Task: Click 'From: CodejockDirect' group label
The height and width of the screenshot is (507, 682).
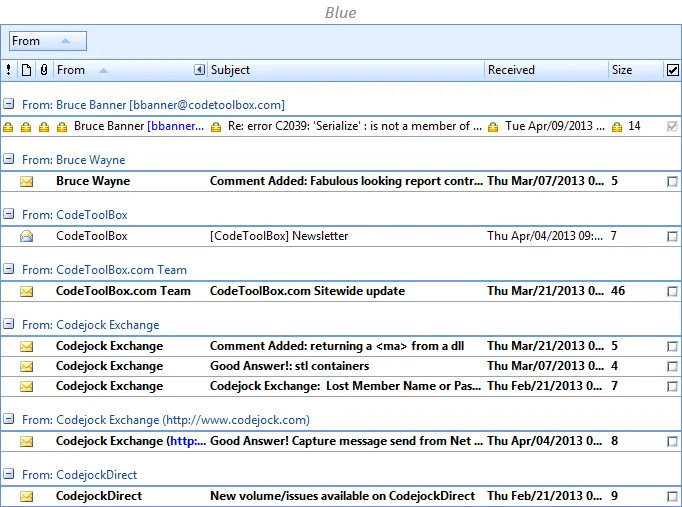Action: pyautogui.click(x=80, y=475)
